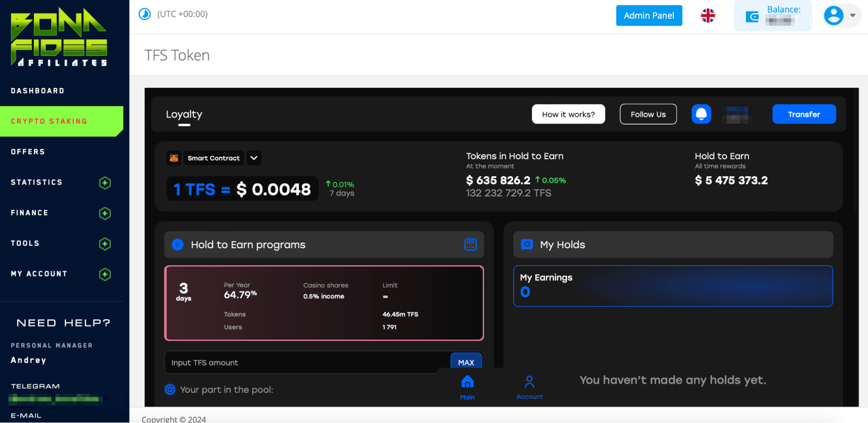
Task: Select the Loyalty tab
Action: [x=184, y=115]
